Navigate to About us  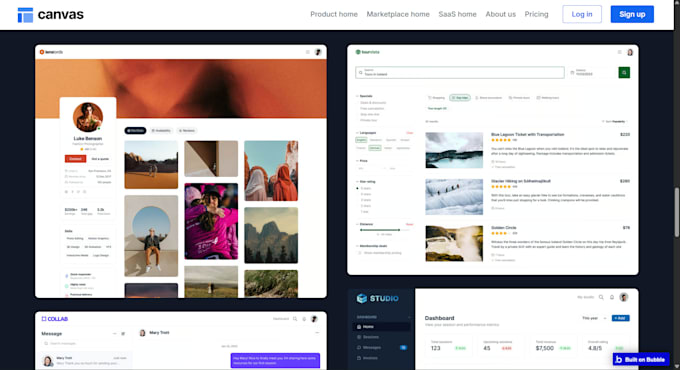click(500, 14)
